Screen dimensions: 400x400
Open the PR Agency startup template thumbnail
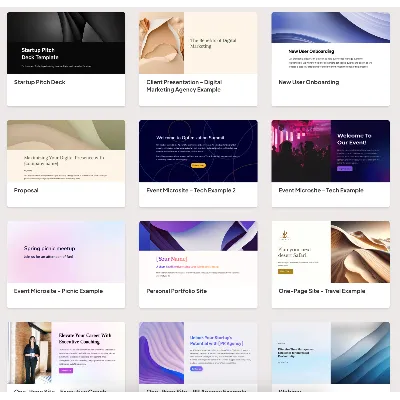coord(198,353)
